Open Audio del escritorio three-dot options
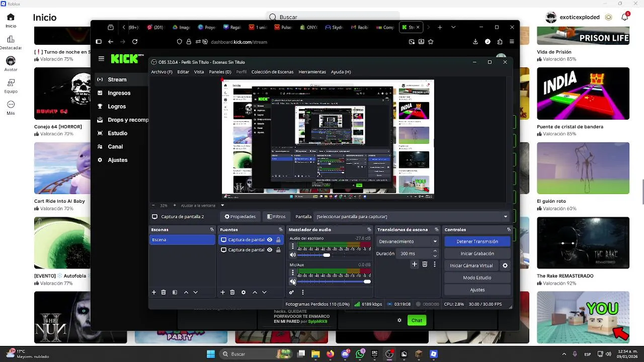The image size is (644, 362). (x=292, y=246)
